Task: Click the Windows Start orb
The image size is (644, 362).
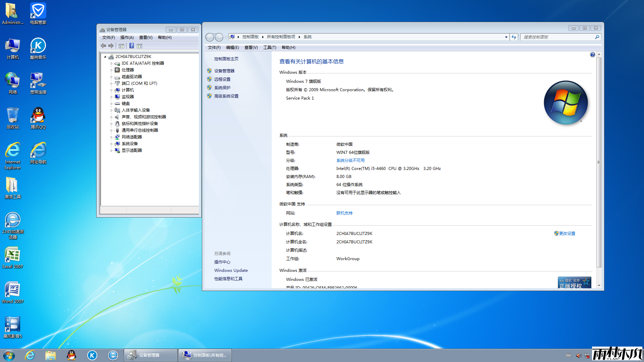Action: click(9, 355)
